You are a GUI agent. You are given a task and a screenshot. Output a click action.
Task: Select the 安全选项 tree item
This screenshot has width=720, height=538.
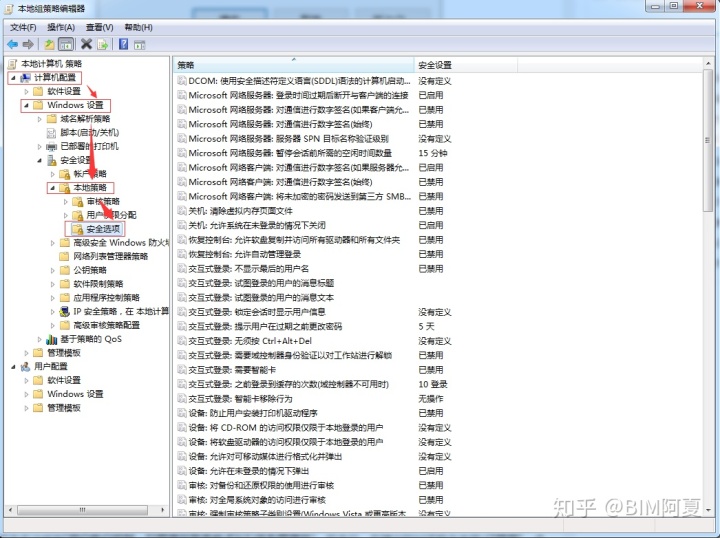103,229
